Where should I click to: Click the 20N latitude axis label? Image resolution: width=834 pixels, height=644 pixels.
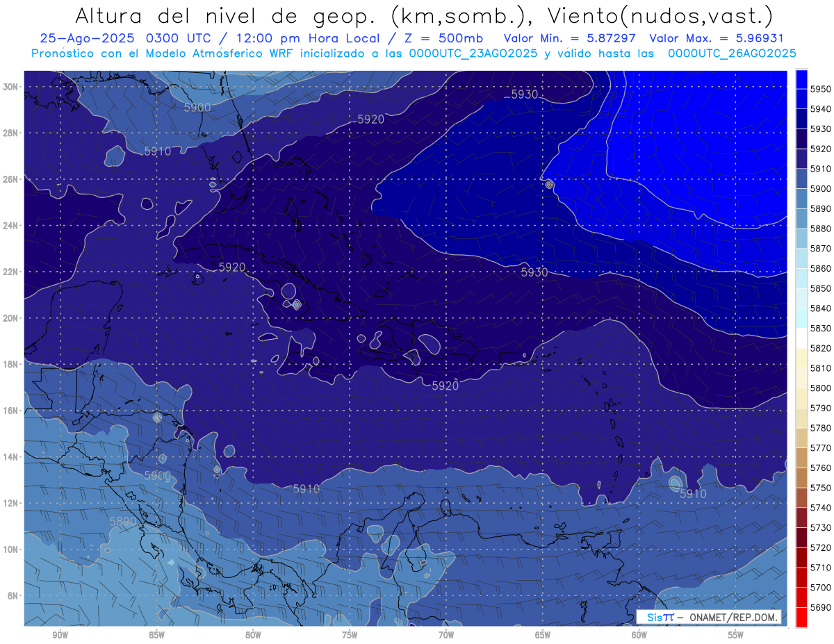pos(10,318)
